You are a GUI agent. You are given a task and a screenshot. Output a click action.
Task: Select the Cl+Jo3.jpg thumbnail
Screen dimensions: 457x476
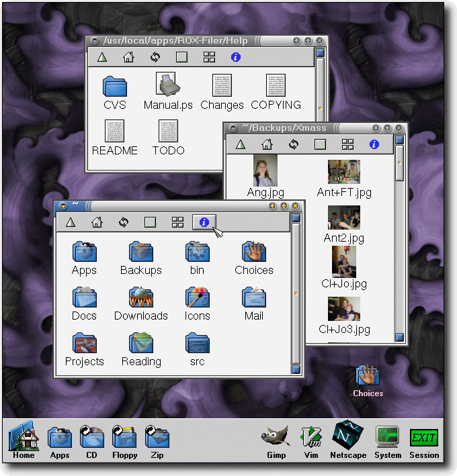point(344,316)
